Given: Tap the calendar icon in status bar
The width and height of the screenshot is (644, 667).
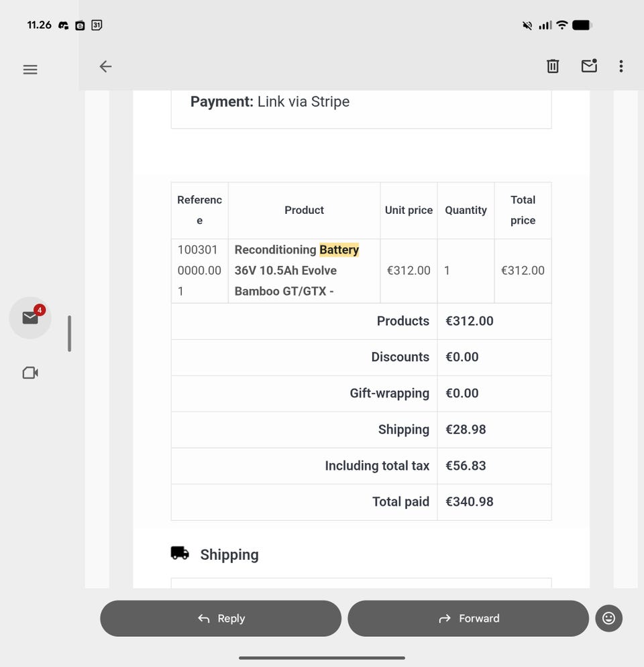Looking at the screenshot, I should click(x=97, y=25).
